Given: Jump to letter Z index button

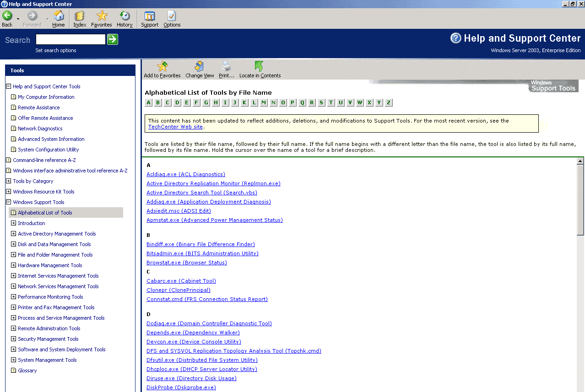Looking at the screenshot, I should [x=389, y=102].
